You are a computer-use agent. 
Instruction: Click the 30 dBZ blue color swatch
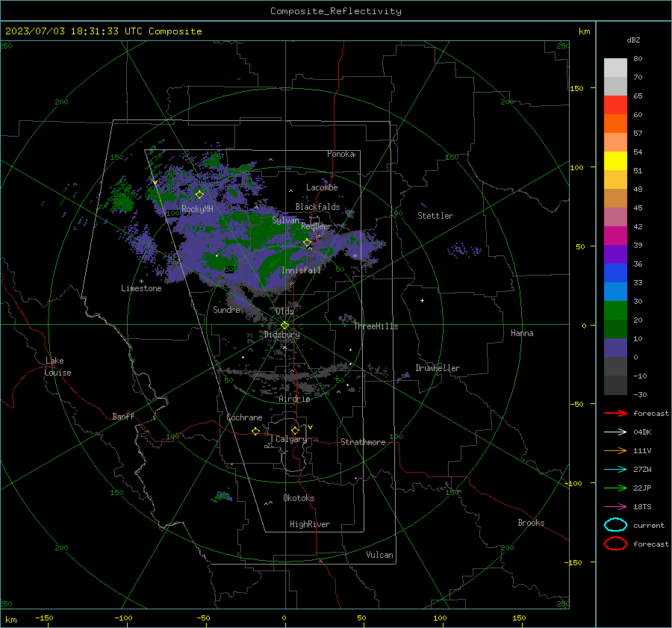coord(615,291)
